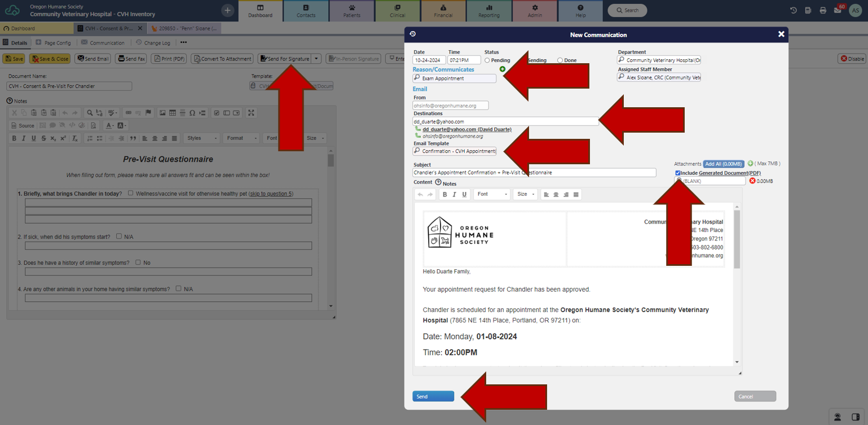Open the Size dropdown in email content editor
Screen dimensions: 868x425
[525, 194]
